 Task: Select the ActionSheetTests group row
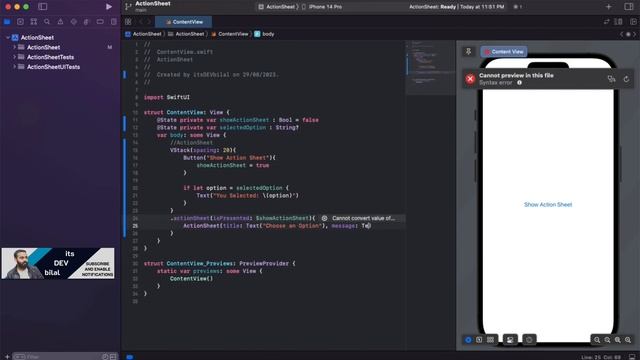click(60, 57)
